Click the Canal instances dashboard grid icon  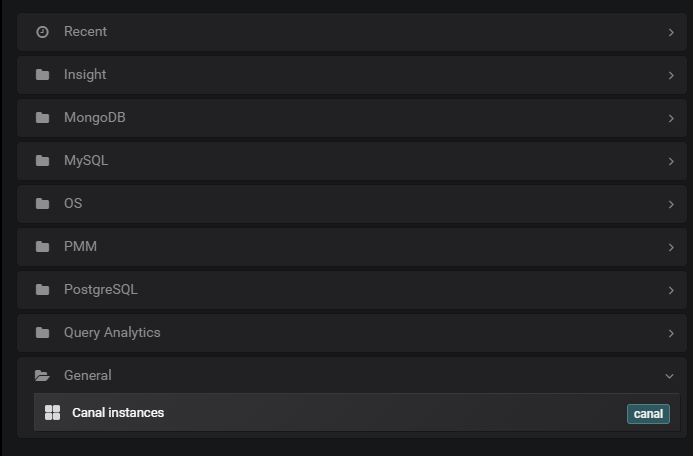point(53,413)
